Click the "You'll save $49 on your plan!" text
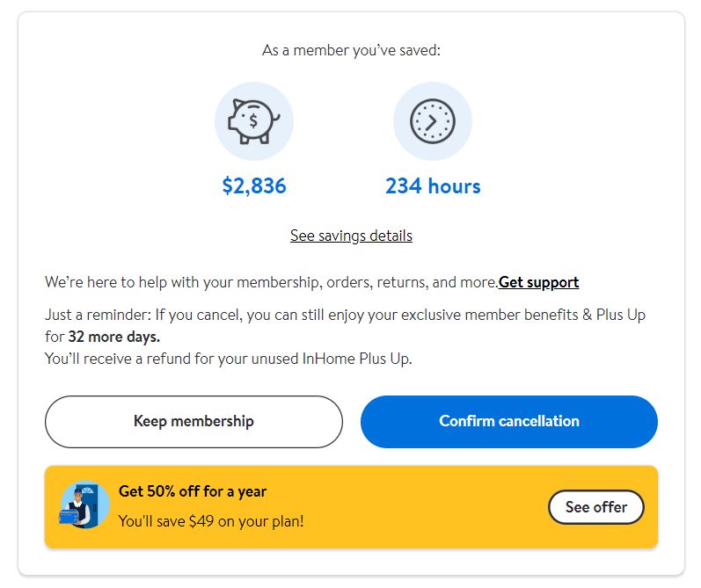 [x=211, y=520]
